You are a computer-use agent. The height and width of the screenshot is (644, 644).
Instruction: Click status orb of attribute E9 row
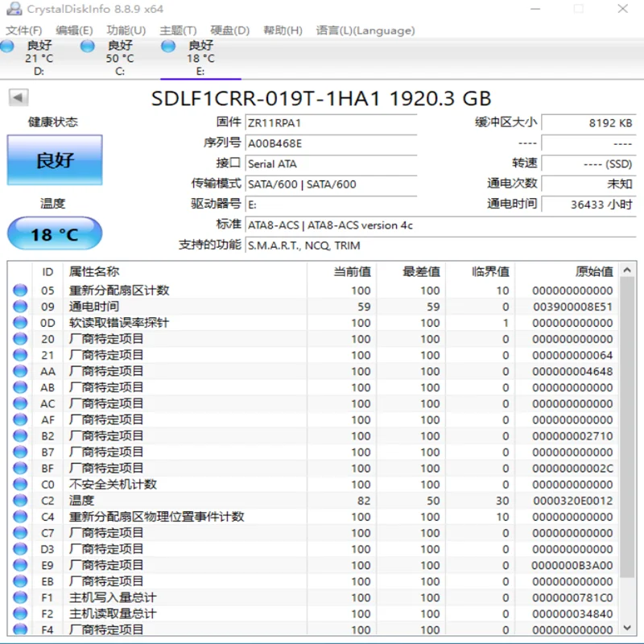click(20, 565)
